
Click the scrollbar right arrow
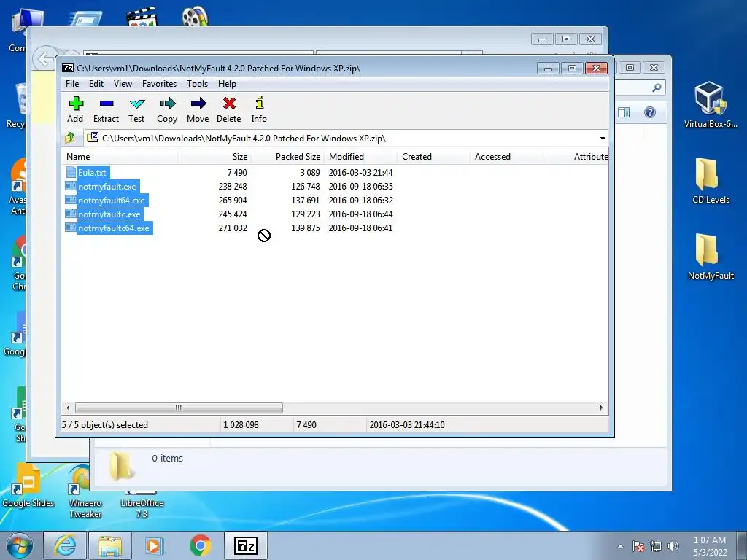[601, 408]
